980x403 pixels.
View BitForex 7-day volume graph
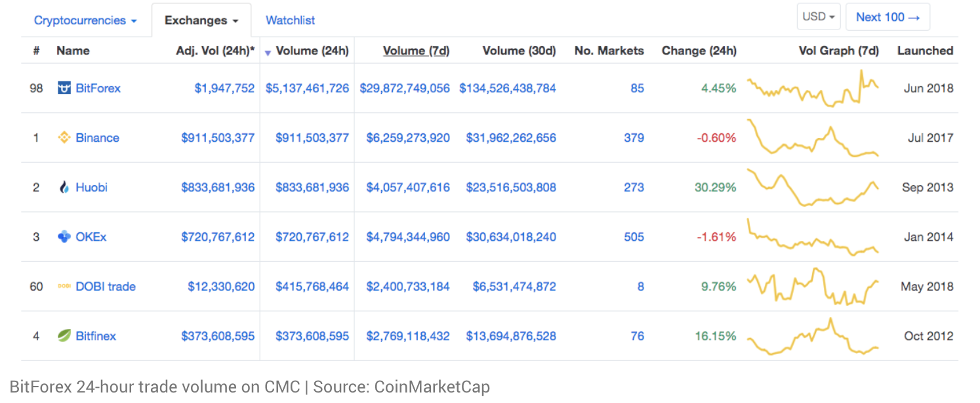click(x=813, y=88)
